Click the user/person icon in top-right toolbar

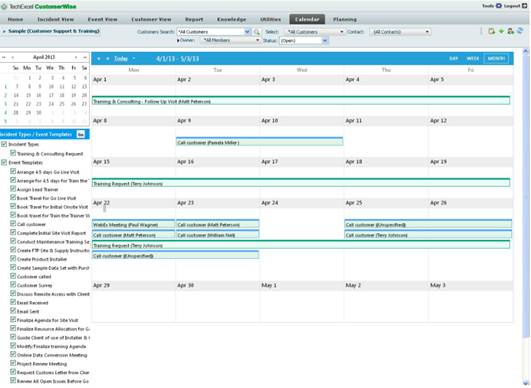click(x=511, y=31)
